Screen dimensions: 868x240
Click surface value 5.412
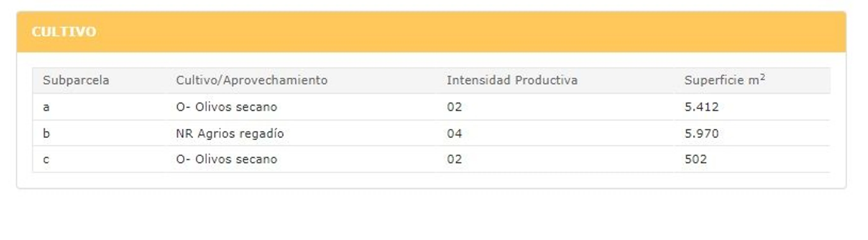click(702, 107)
